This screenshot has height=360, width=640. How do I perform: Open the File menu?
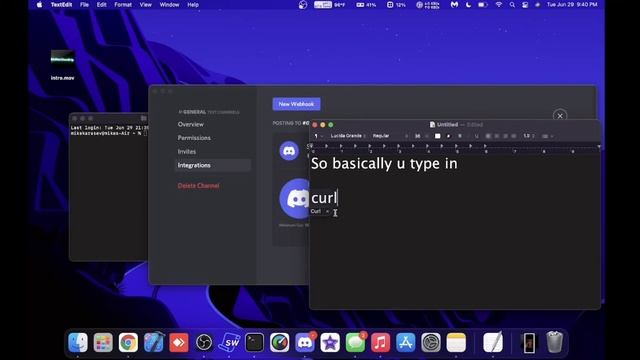(x=84, y=5)
